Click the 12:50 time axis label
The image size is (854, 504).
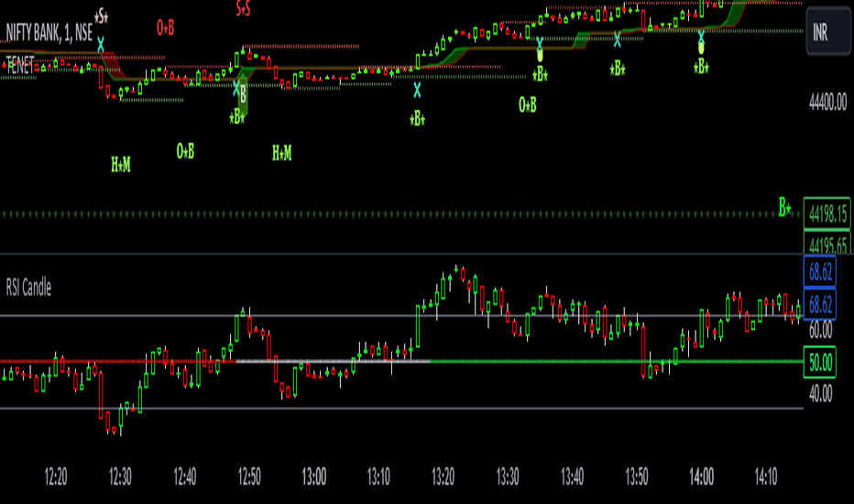coord(249,477)
